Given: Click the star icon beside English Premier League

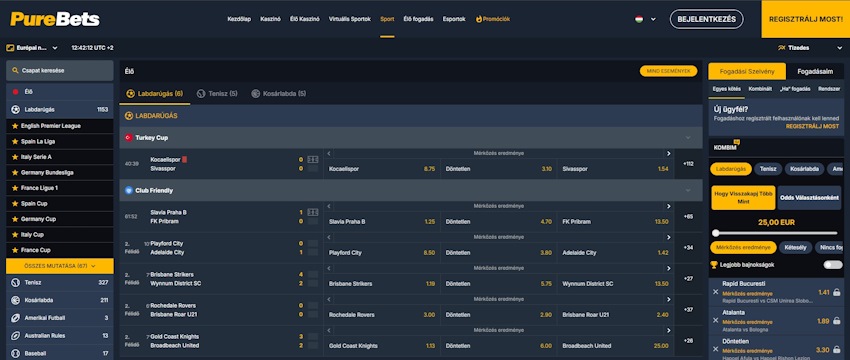Looking at the screenshot, I should coord(15,126).
